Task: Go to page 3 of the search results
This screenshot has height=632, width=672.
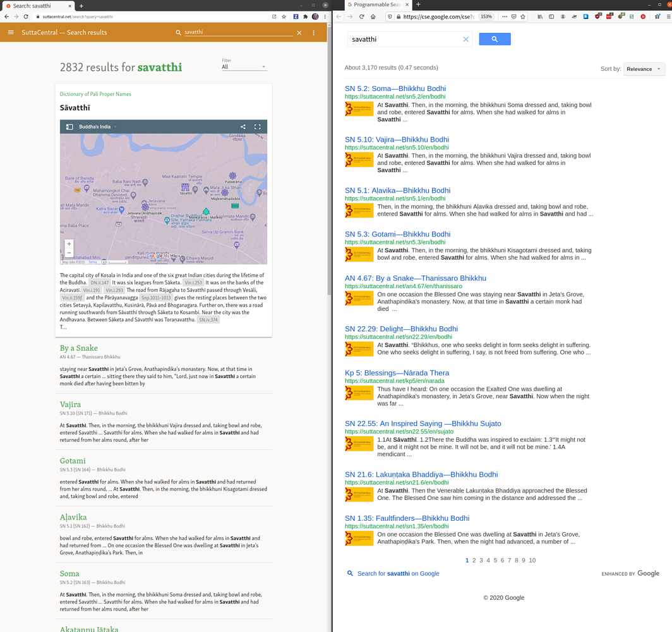Action: pos(481,560)
